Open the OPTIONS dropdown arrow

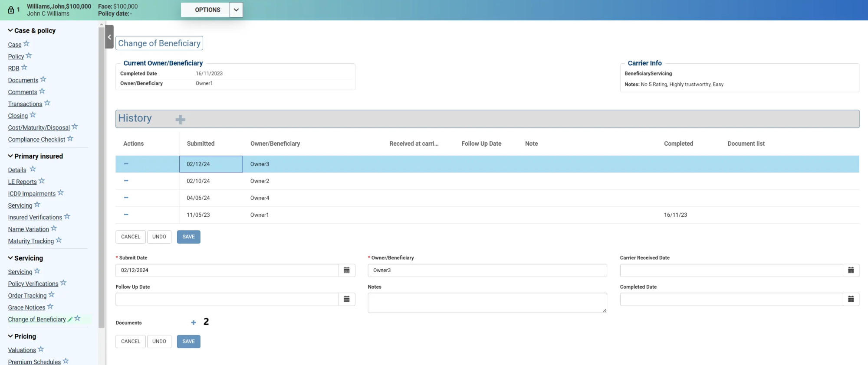pyautogui.click(x=236, y=10)
